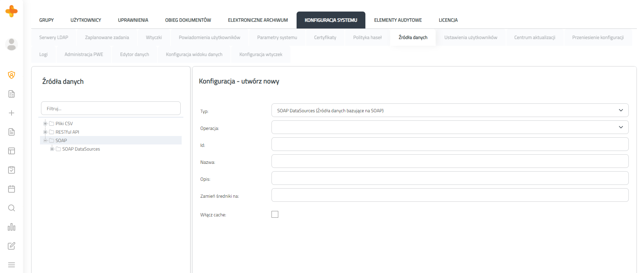Expand the RESTful API tree node
This screenshot has height=273, width=644.
(x=45, y=132)
